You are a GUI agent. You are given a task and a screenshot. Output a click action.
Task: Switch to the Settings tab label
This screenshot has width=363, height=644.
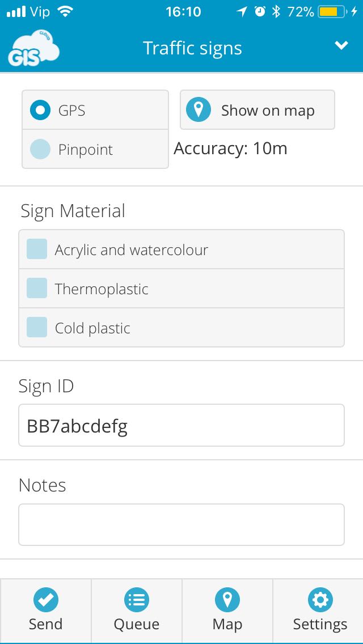(x=320, y=624)
